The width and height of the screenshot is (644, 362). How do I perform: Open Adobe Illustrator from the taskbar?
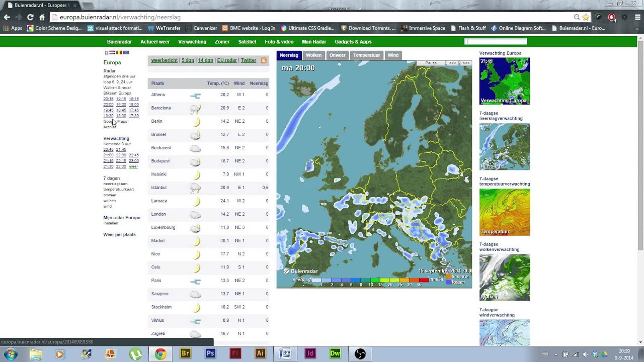[260, 353]
